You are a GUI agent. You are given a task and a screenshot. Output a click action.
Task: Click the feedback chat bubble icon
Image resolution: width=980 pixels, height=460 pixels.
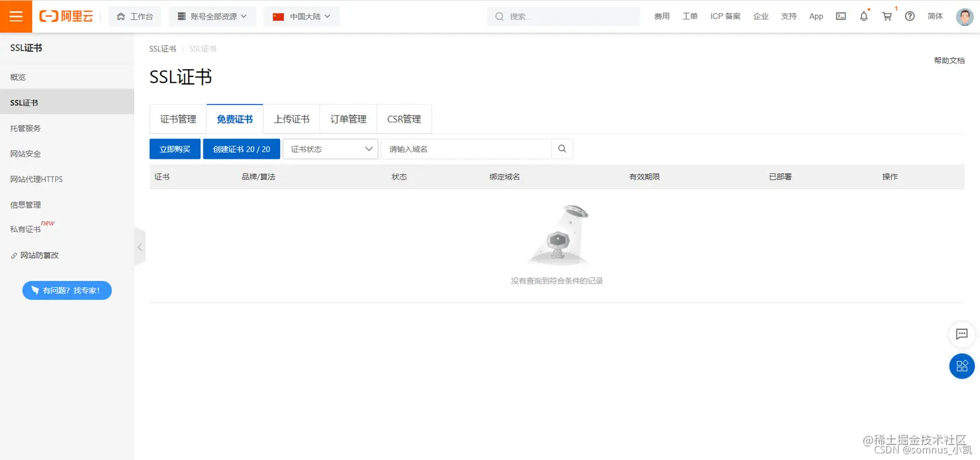[x=961, y=334]
